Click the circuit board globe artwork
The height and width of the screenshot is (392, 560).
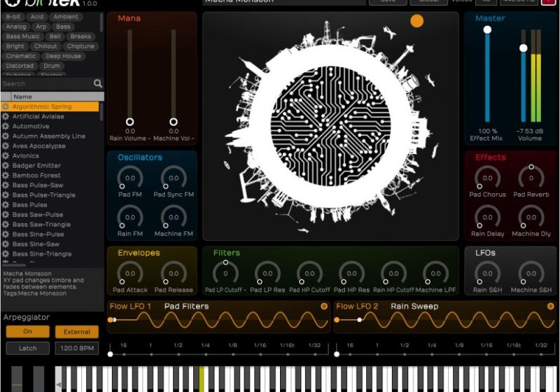click(x=330, y=126)
